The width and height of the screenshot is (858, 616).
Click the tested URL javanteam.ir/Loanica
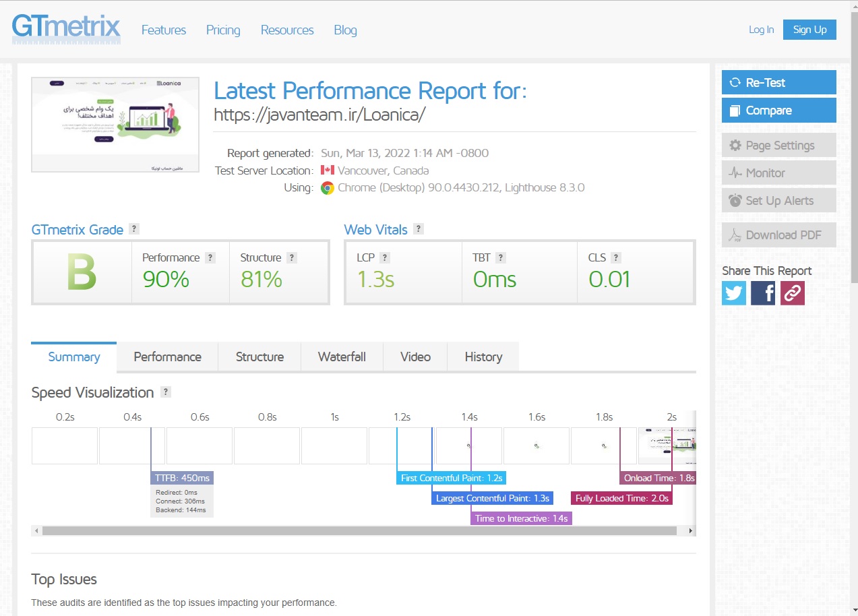coord(319,115)
